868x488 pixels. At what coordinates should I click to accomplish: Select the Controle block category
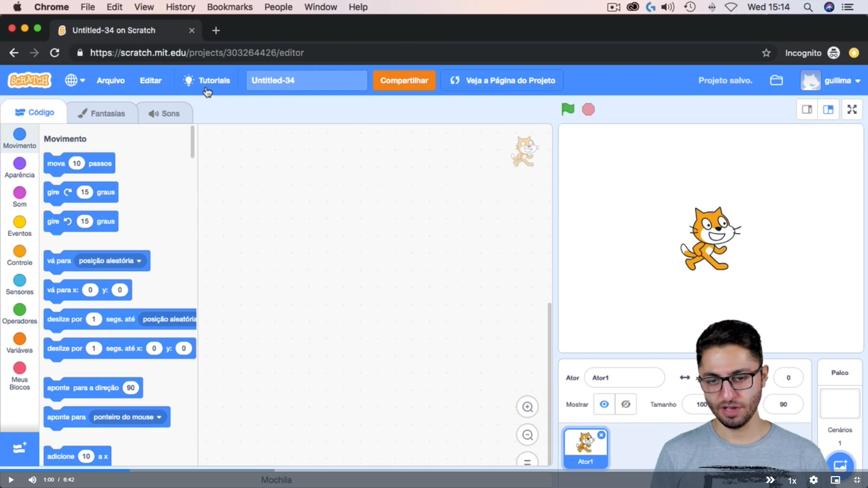(x=20, y=255)
